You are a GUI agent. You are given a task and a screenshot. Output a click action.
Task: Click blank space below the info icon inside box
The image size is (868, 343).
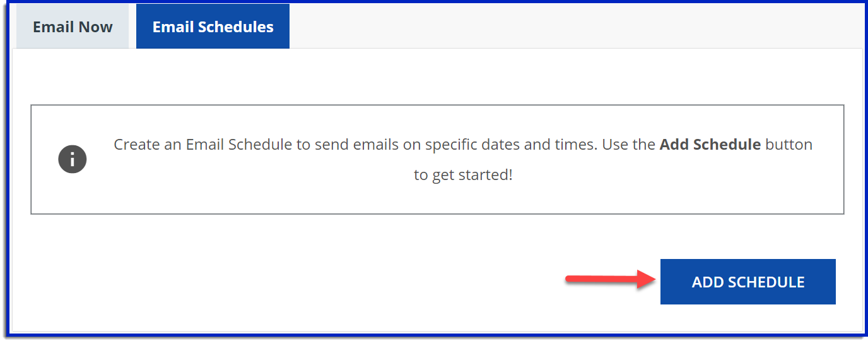(x=73, y=196)
